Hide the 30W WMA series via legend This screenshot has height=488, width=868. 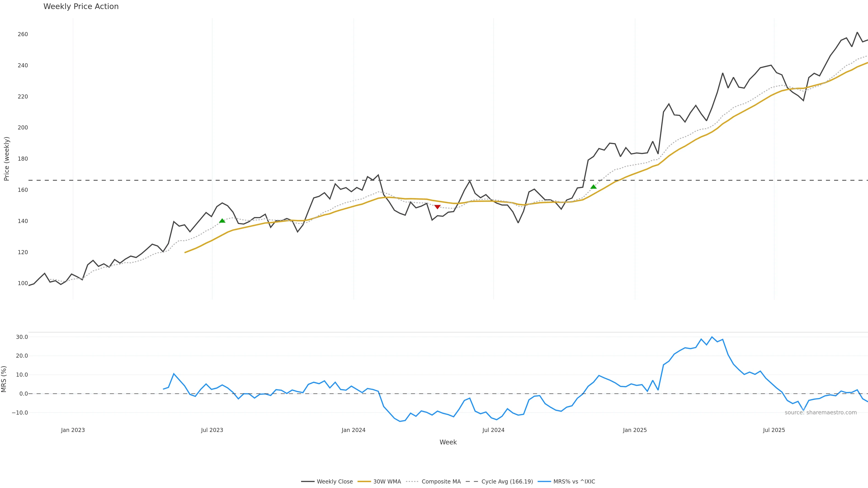point(387,482)
